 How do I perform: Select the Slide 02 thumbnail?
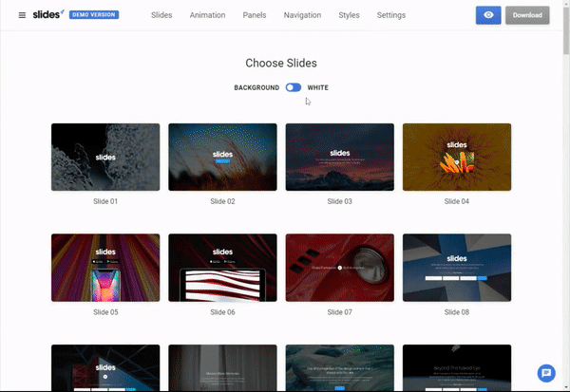point(222,157)
